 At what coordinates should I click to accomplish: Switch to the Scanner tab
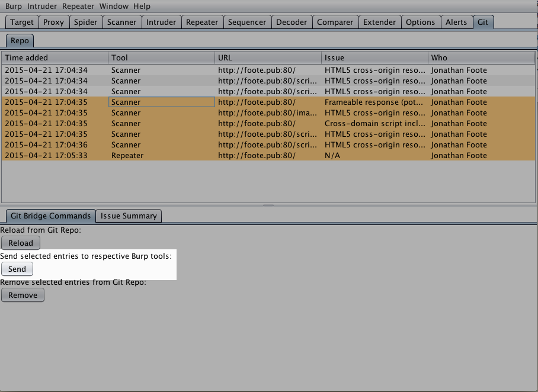coord(122,22)
